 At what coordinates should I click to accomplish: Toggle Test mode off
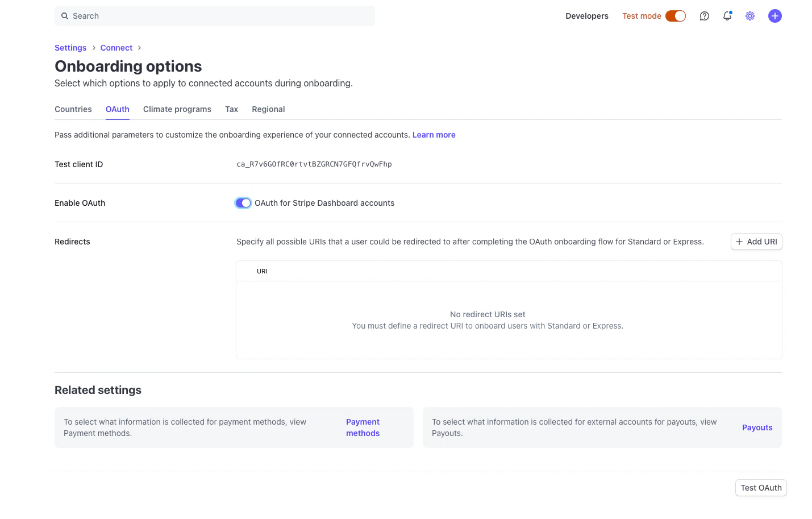(676, 16)
